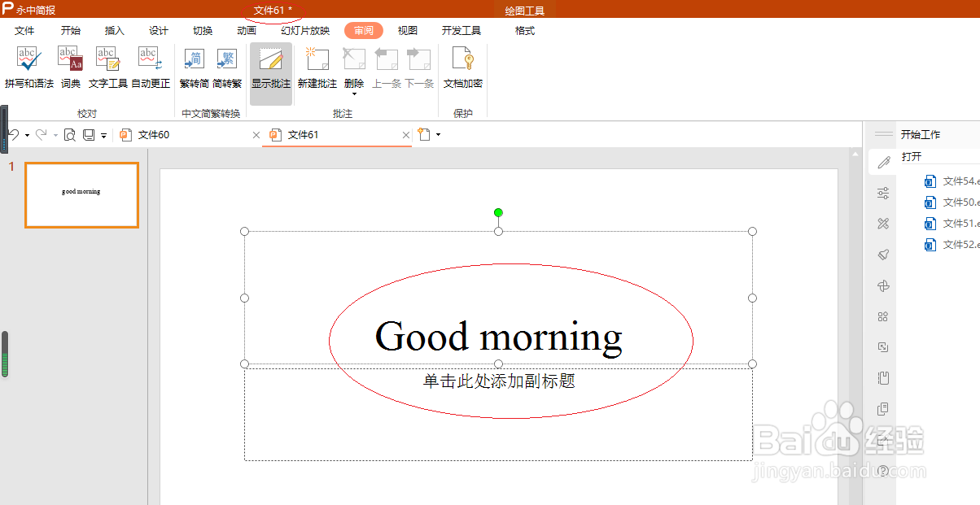Click the undo arrow icon
The height and width of the screenshot is (505, 980).
pyautogui.click(x=15, y=134)
